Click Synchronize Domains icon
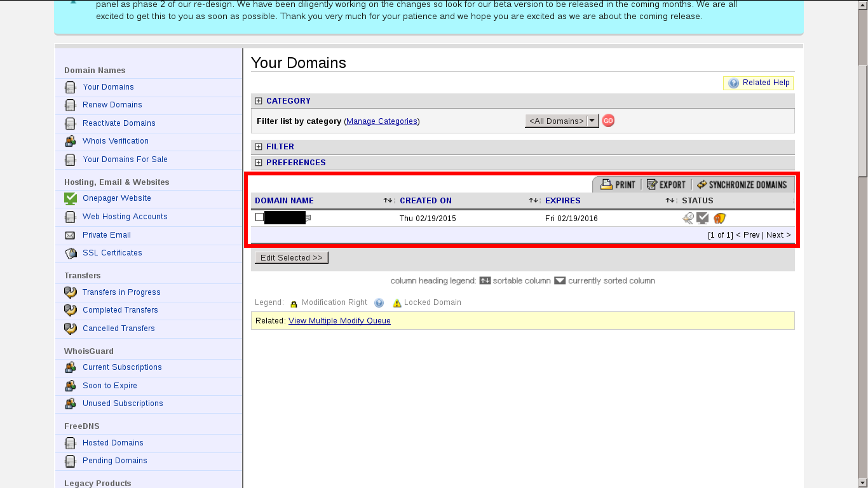868x488 pixels. pyautogui.click(x=702, y=185)
